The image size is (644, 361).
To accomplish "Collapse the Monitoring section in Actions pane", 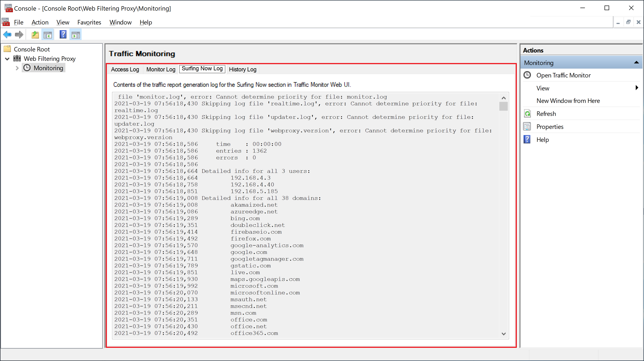I will 636,63.
